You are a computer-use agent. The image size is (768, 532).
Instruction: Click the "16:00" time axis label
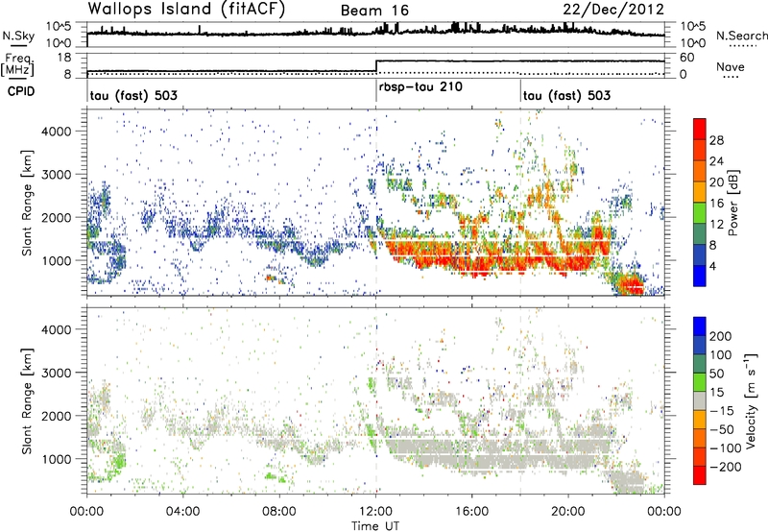pos(472,512)
